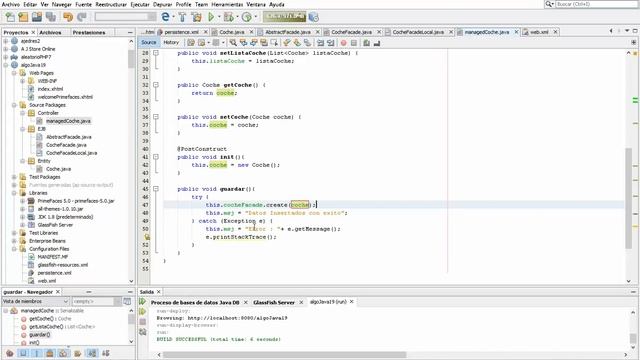The width and height of the screenshot is (640, 360).
Task: Click the New Project toolbar icon
Action: click(x=23, y=17)
